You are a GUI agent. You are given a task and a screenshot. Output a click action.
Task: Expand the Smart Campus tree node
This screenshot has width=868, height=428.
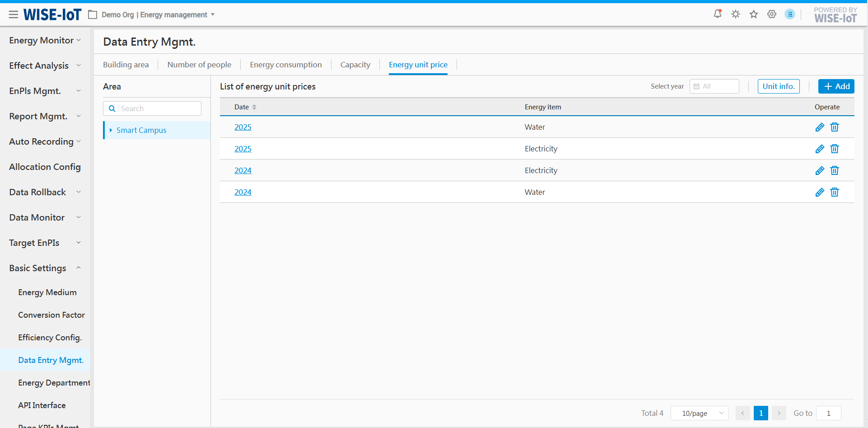click(x=111, y=130)
